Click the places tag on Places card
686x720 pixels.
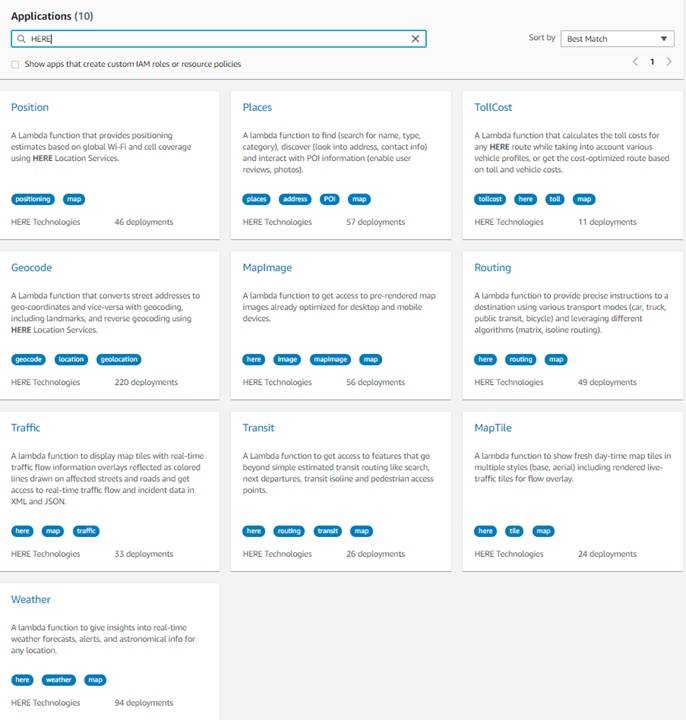pos(256,199)
